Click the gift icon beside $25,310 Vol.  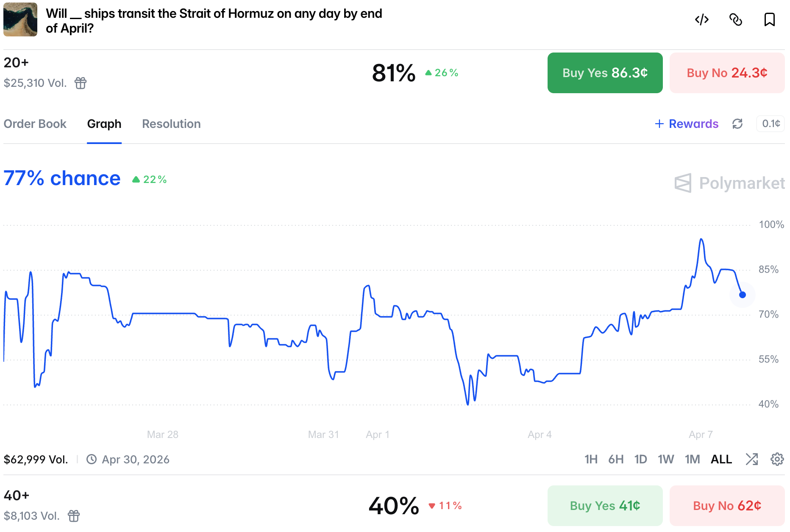click(x=81, y=83)
